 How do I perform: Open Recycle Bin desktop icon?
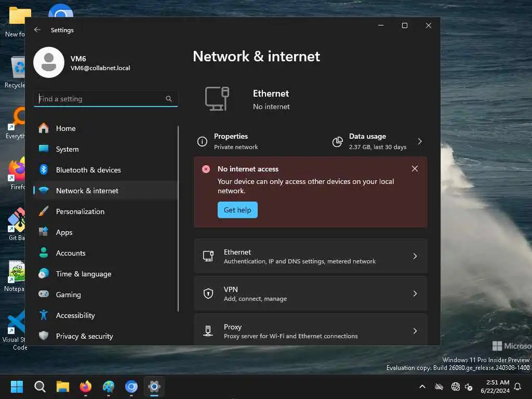point(15,72)
